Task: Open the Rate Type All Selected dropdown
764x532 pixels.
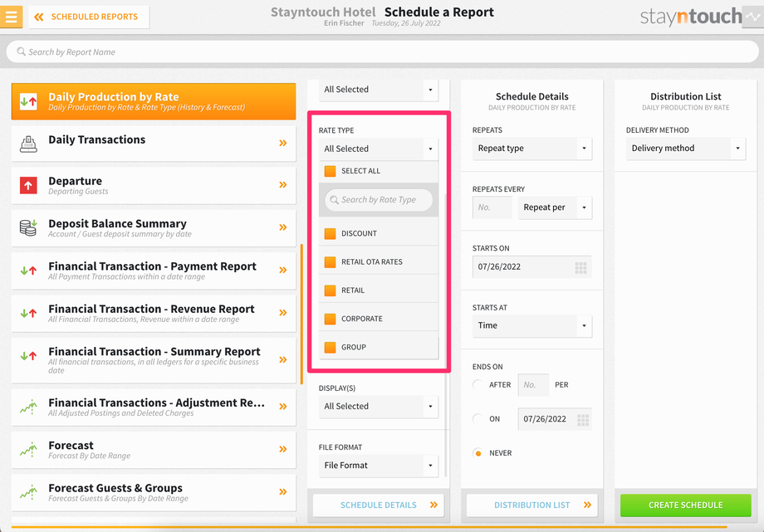Action: 379,149
